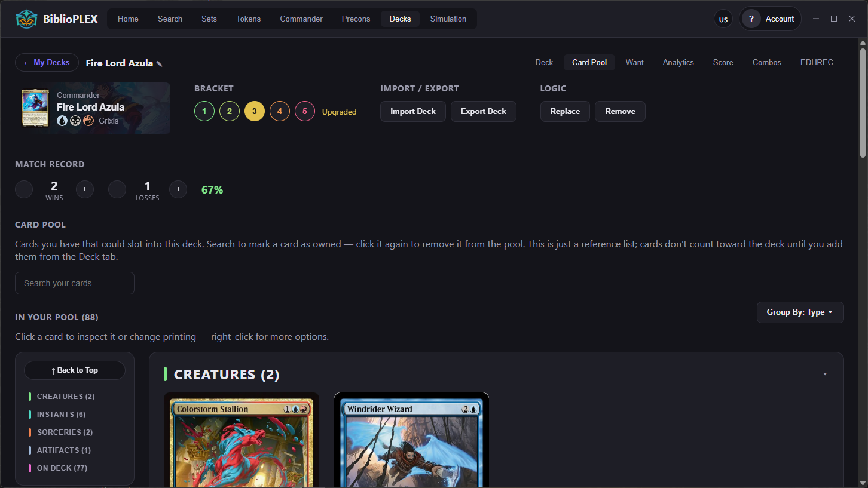The width and height of the screenshot is (868, 488).
Task: Click the Export Deck button
Action: point(484,112)
